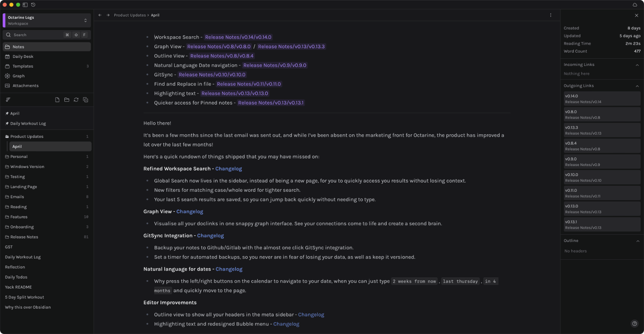
Task: Click the cloud sync status icon
Action: coord(635,5)
